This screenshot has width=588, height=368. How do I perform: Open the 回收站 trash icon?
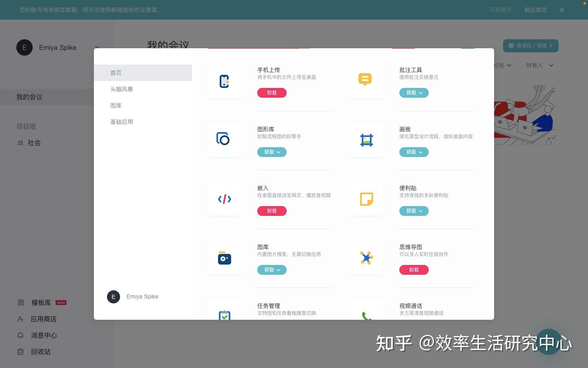[x=20, y=352]
